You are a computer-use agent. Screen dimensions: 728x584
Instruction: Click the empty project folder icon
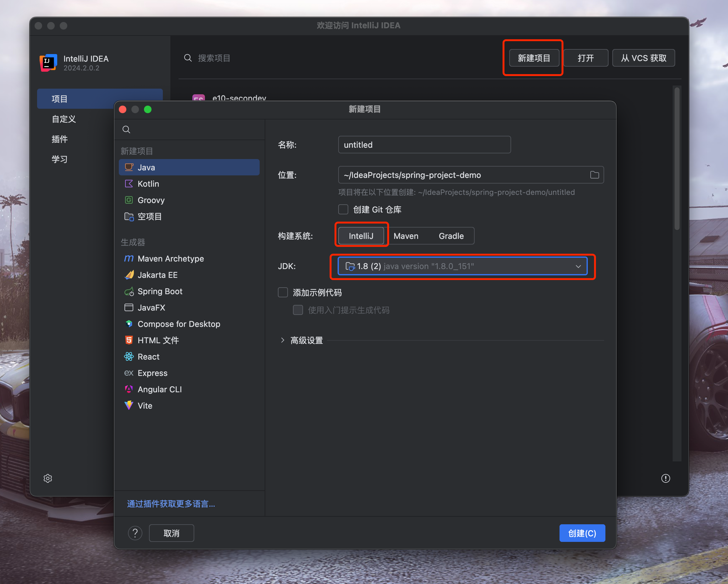pos(129,216)
